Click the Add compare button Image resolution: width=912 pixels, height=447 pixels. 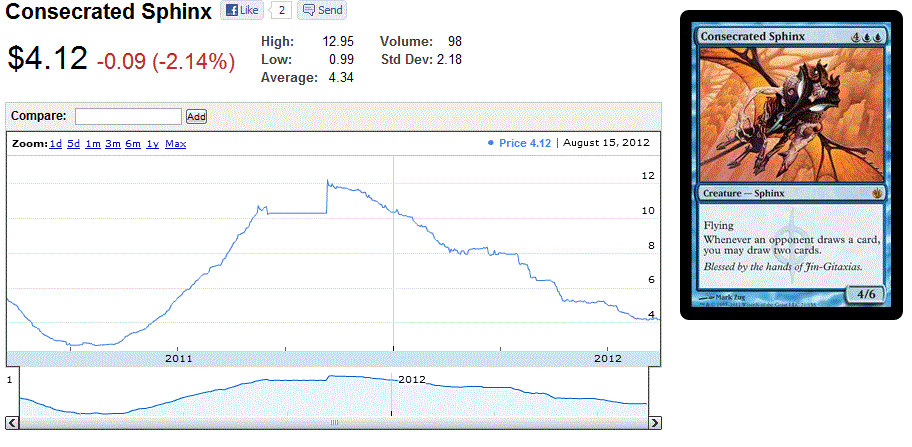point(196,117)
